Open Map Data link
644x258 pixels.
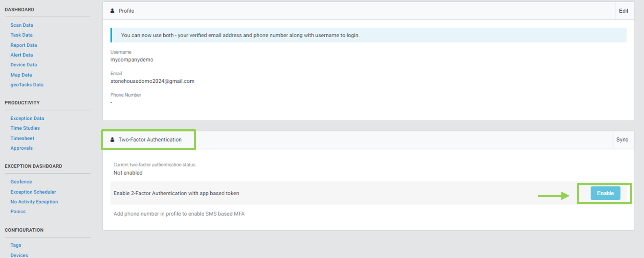(21, 75)
